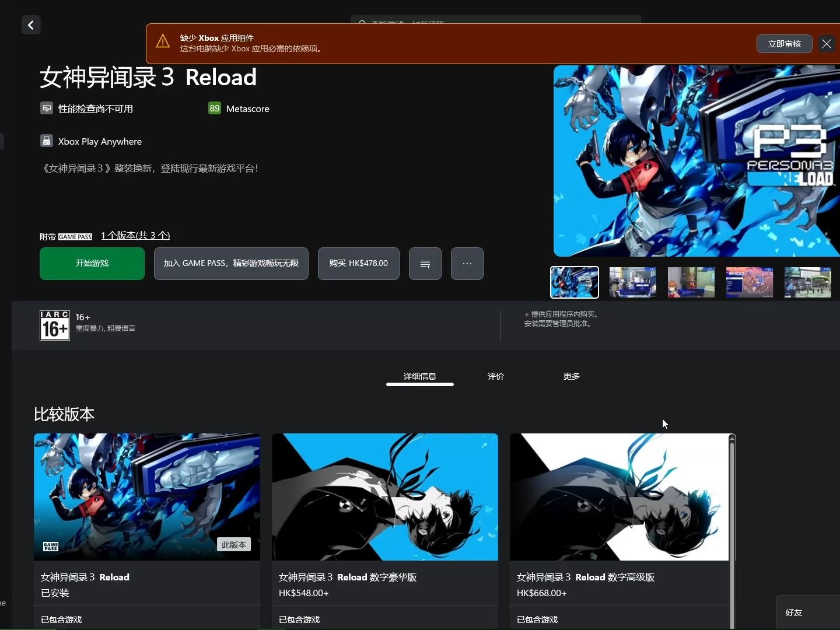The height and width of the screenshot is (630, 840).
Task: Select the third screenshot thumbnail
Action: tap(691, 282)
